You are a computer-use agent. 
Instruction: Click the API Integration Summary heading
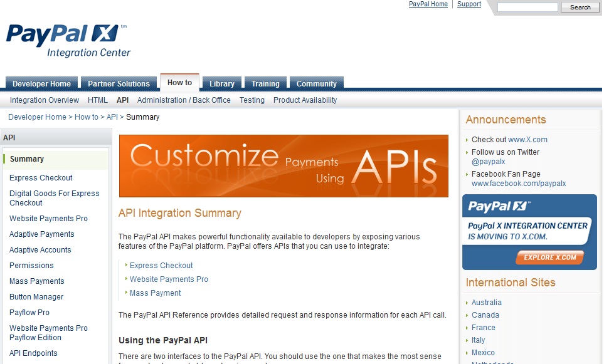click(x=179, y=213)
